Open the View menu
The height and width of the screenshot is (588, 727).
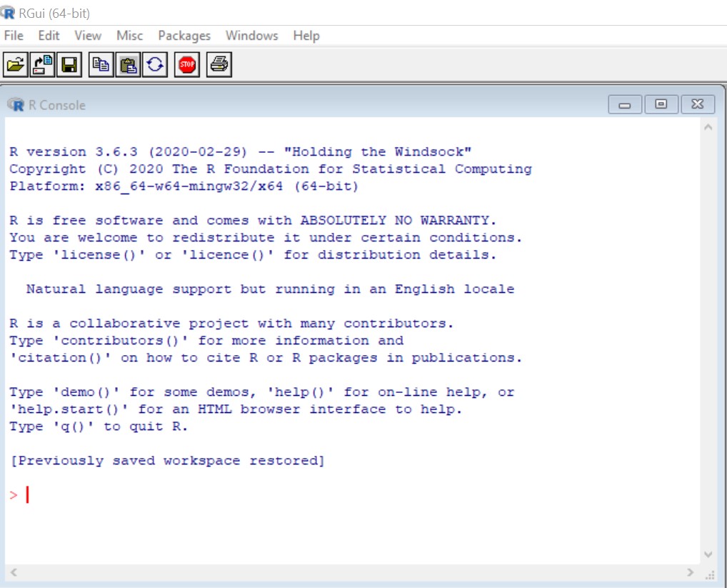click(x=88, y=36)
